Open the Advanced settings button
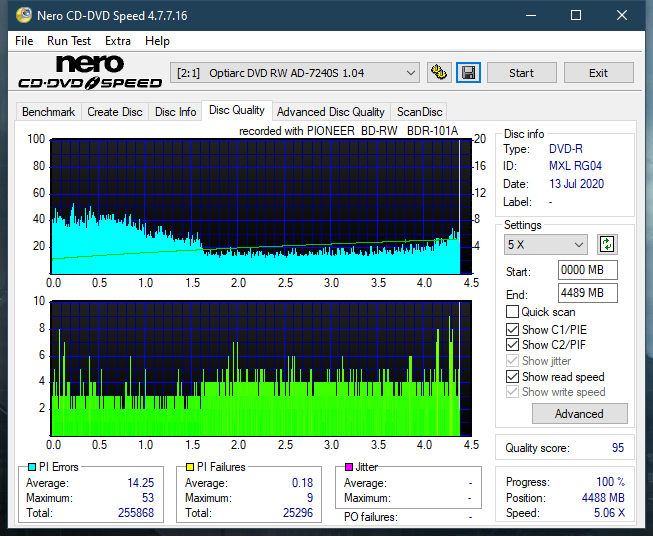This screenshot has height=536, width=653. [x=579, y=414]
